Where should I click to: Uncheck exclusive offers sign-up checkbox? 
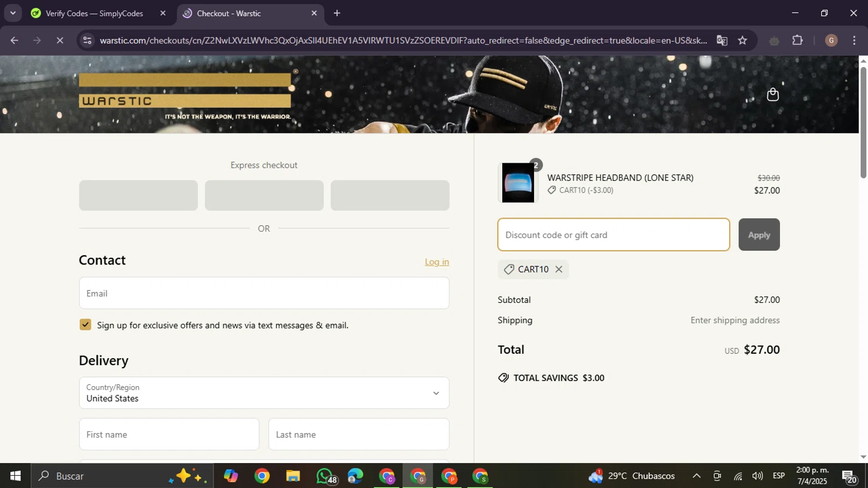click(86, 325)
